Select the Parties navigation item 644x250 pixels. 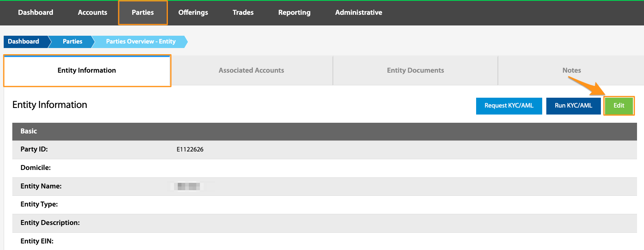[143, 13]
